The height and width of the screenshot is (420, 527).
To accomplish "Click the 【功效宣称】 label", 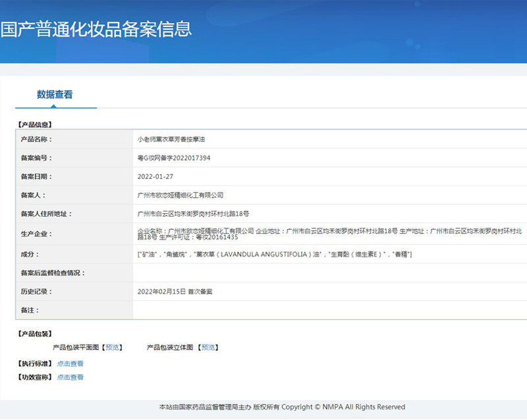I will click(35, 377).
